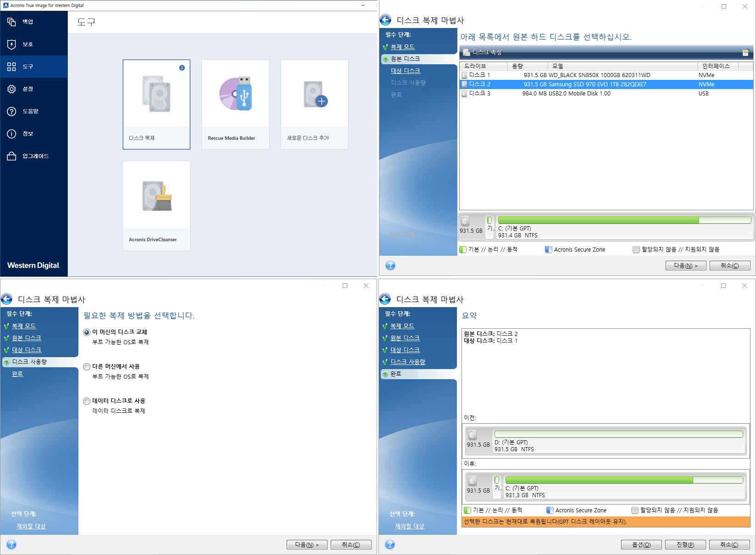Sort by 드라이브 column header

pyautogui.click(x=484, y=66)
